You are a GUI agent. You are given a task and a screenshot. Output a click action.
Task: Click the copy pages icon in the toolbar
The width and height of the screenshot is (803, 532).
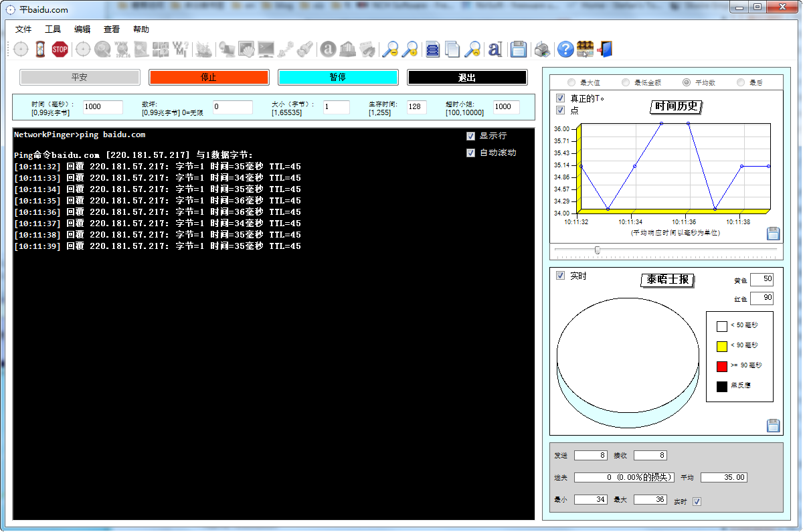point(452,49)
